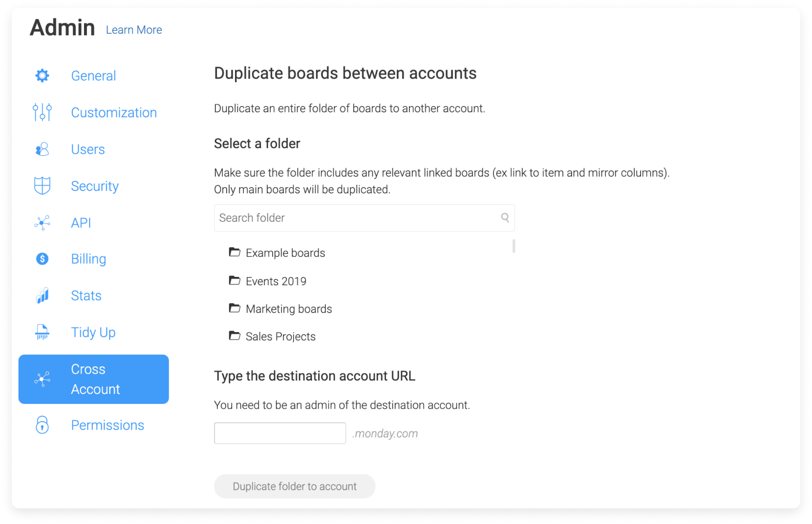Click the Stats bar chart icon
812x524 pixels.
tap(43, 295)
